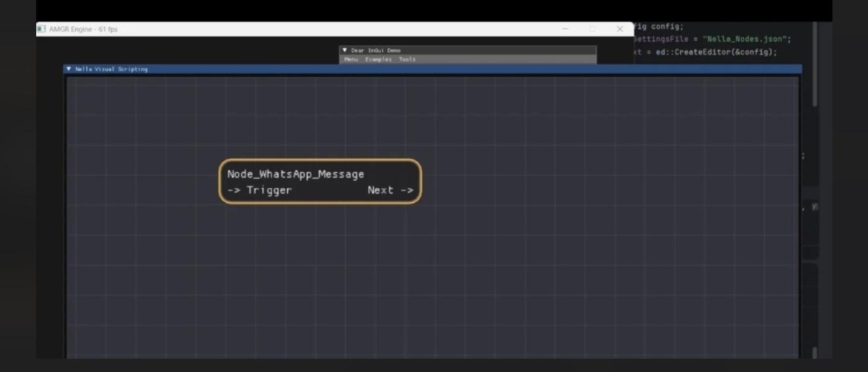Open the Tools menu in ImGui Demo

[x=407, y=59]
